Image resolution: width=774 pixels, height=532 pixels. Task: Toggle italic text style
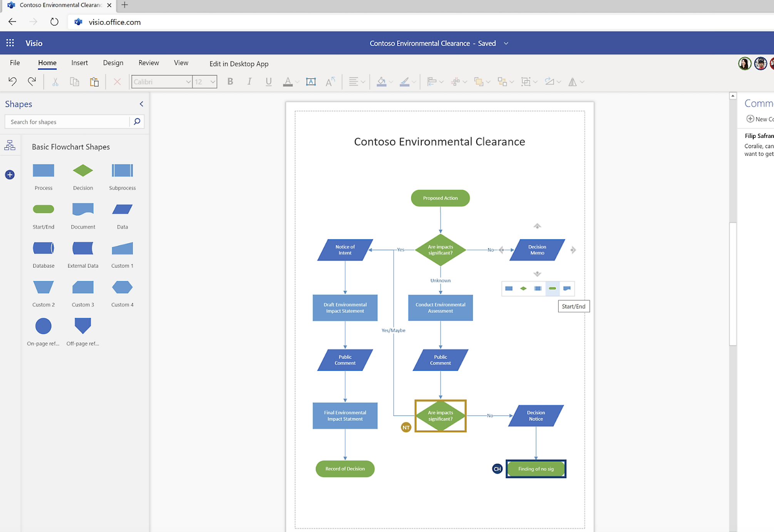coord(250,82)
